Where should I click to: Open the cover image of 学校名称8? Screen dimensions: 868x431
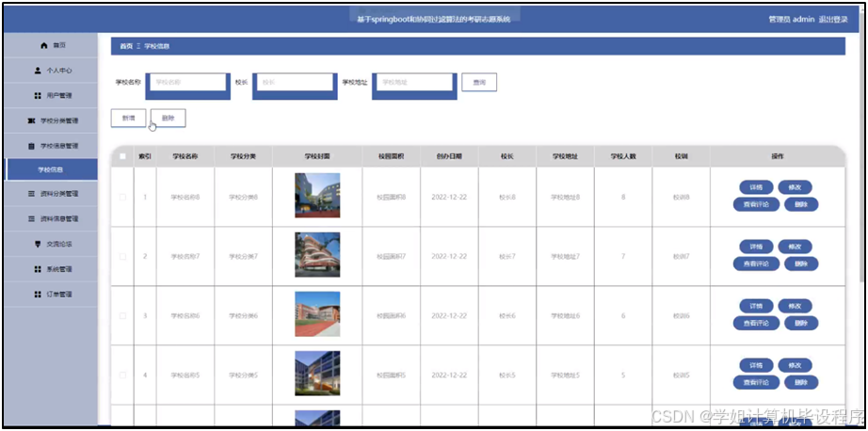tap(317, 196)
